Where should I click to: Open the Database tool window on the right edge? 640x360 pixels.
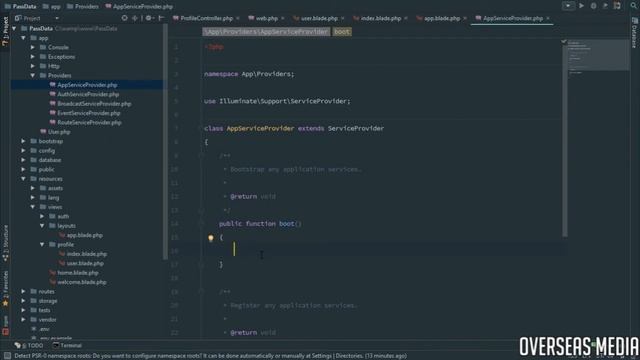coord(635,33)
